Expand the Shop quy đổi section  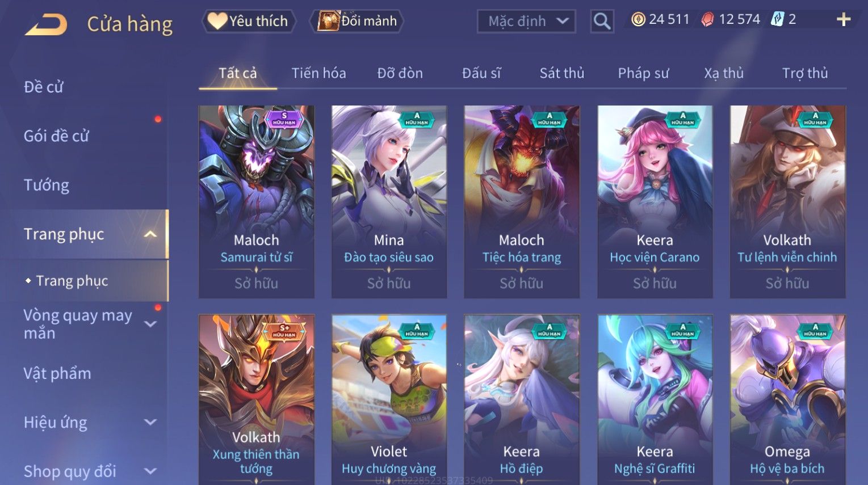point(150,471)
